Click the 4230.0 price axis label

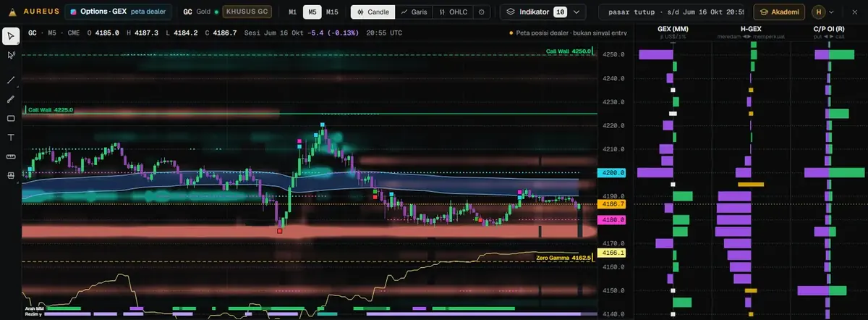[612, 102]
